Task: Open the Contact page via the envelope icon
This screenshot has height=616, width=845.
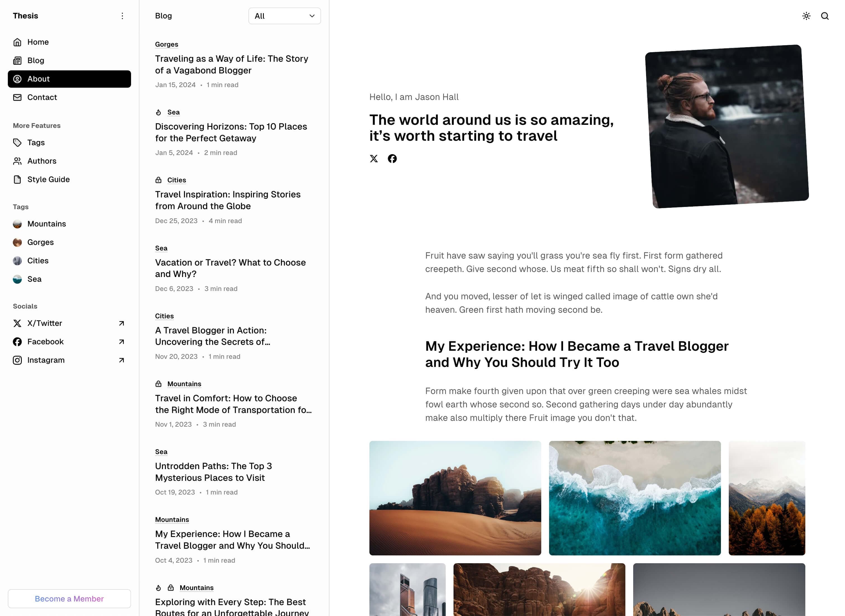Action: 17,97
